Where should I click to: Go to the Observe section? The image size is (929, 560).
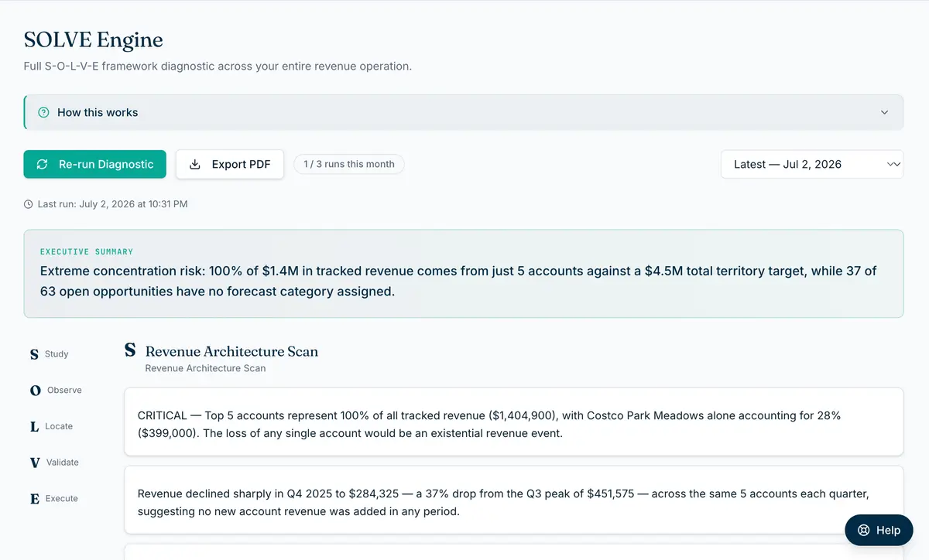coord(56,391)
